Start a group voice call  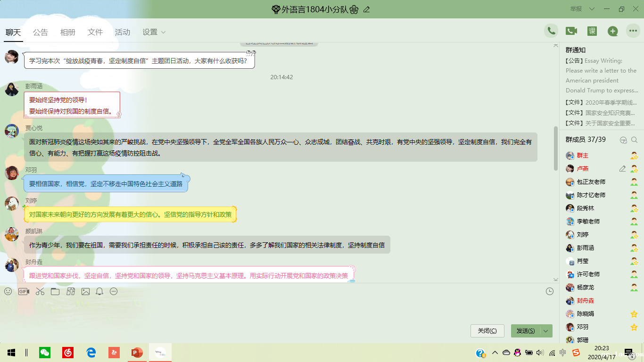click(x=551, y=31)
